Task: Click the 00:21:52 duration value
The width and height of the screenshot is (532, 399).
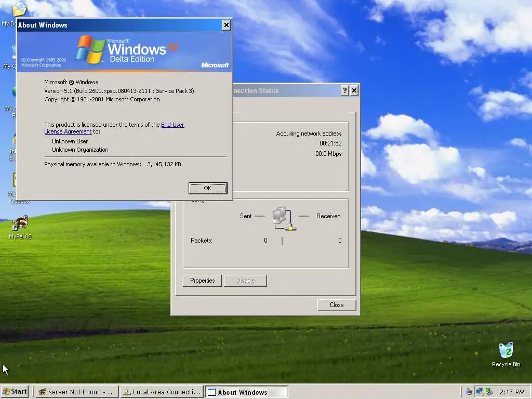Action: (x=330, y=143)
